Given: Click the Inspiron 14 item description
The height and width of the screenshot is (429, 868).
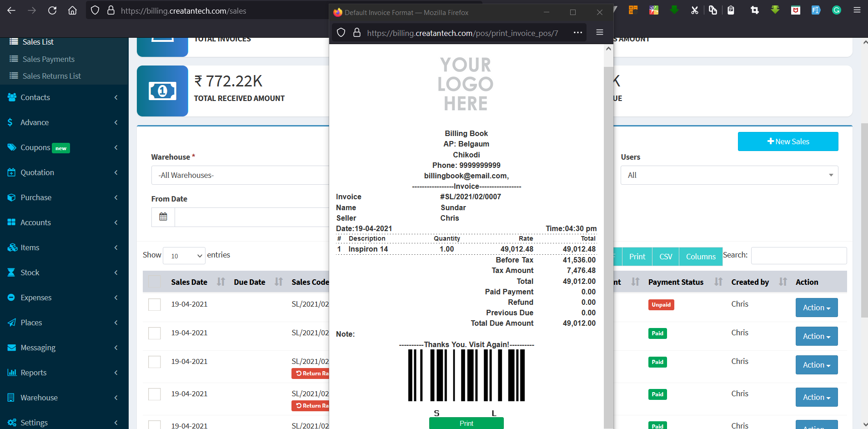Looking at the screenshot, I should coord(368,249).
